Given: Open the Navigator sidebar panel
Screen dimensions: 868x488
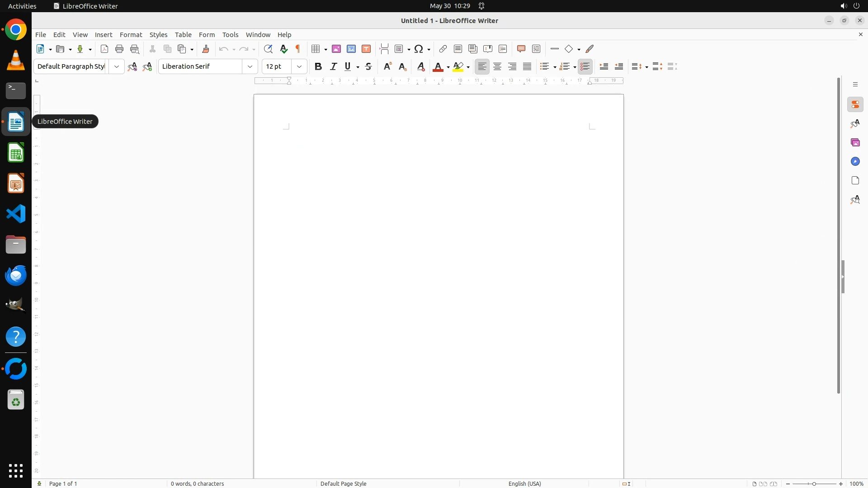Looking at the screenshot, I should (855, 161).
